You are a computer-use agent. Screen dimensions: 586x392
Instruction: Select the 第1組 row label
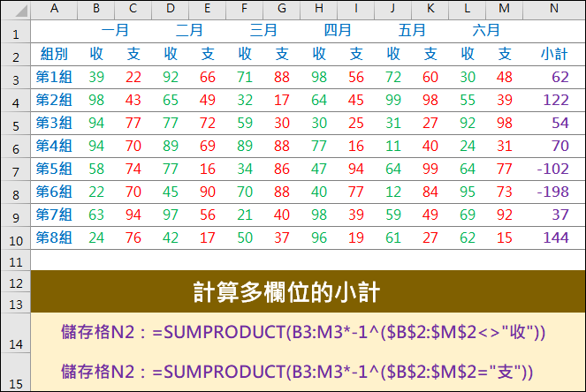pos(54,78)
